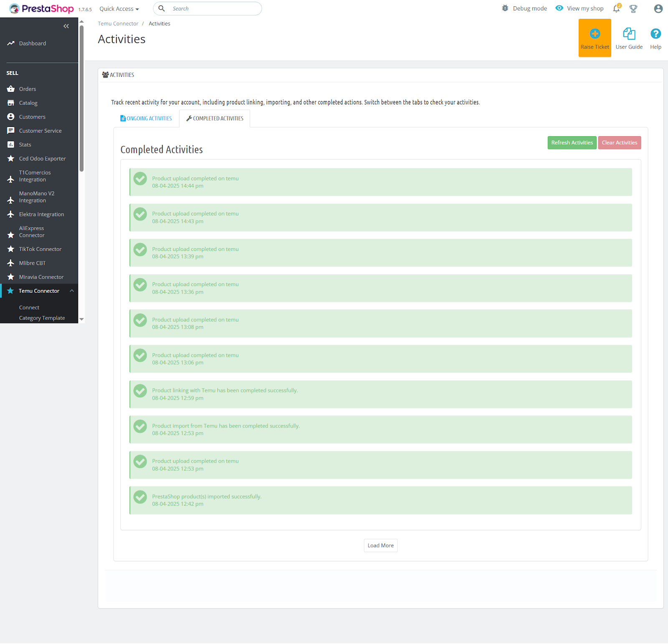
Task: Open the User Guide icon
Action: 629,34
